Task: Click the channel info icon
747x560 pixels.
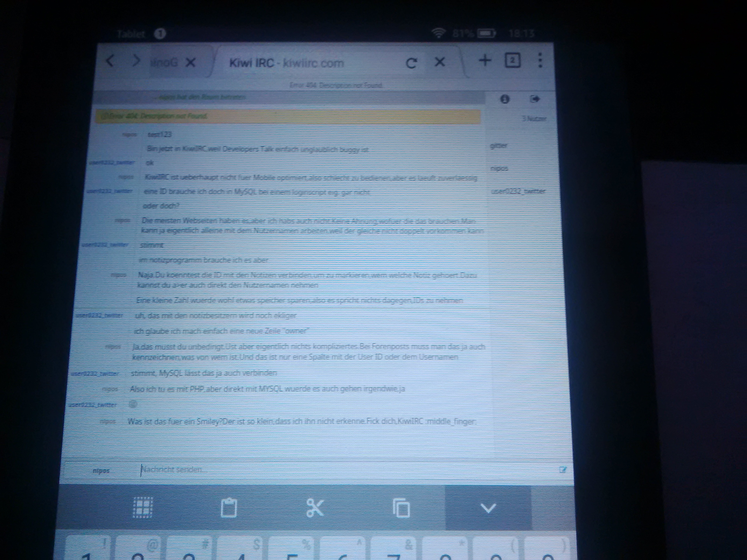Action: point(505,99)
